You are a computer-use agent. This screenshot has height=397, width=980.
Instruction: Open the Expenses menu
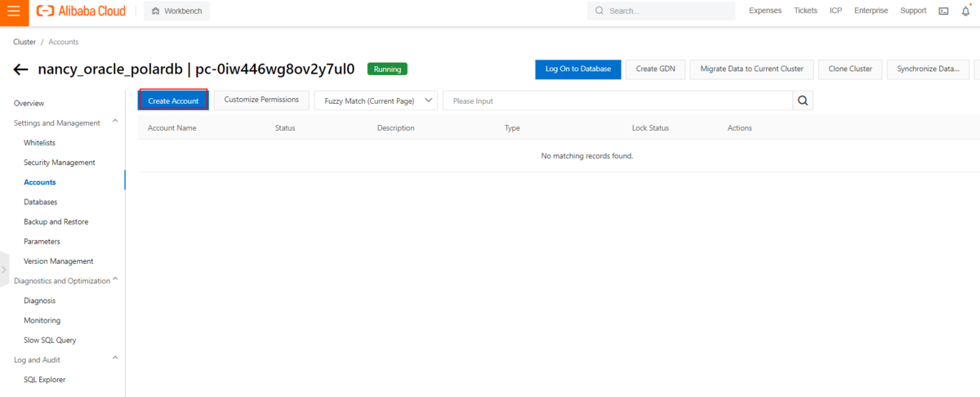(x=765, y=11)
